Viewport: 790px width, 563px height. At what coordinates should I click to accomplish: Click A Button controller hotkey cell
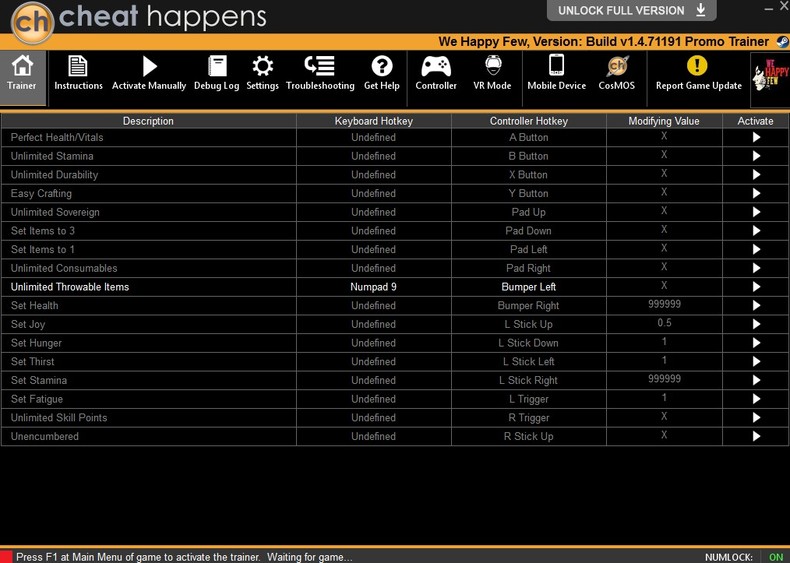529,137
